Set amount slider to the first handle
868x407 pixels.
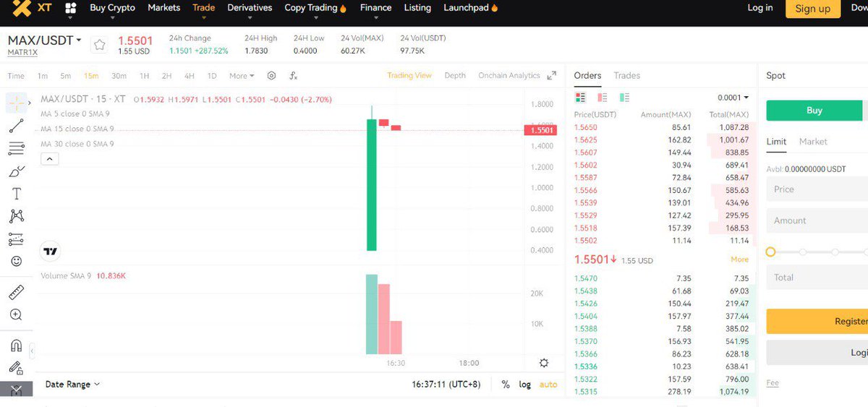[770, 252]
